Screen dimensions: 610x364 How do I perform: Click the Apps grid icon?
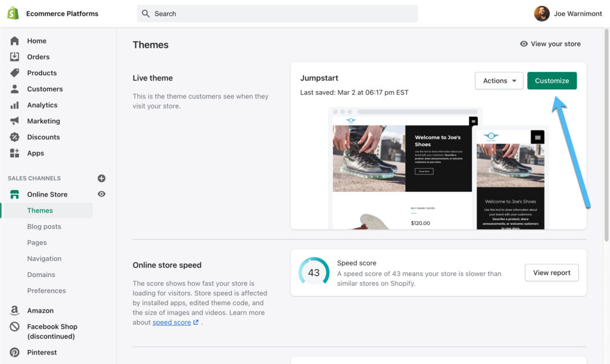click(15, 154)
